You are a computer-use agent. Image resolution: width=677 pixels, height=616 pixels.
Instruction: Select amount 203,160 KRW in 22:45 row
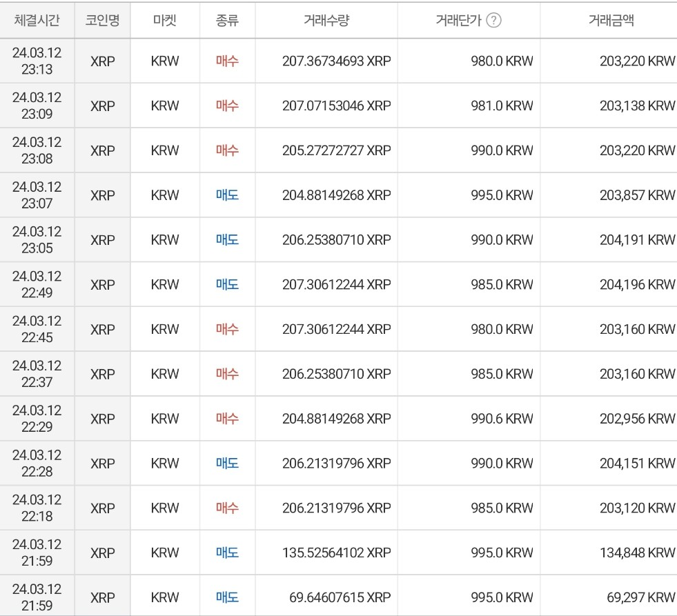point(637,329)
